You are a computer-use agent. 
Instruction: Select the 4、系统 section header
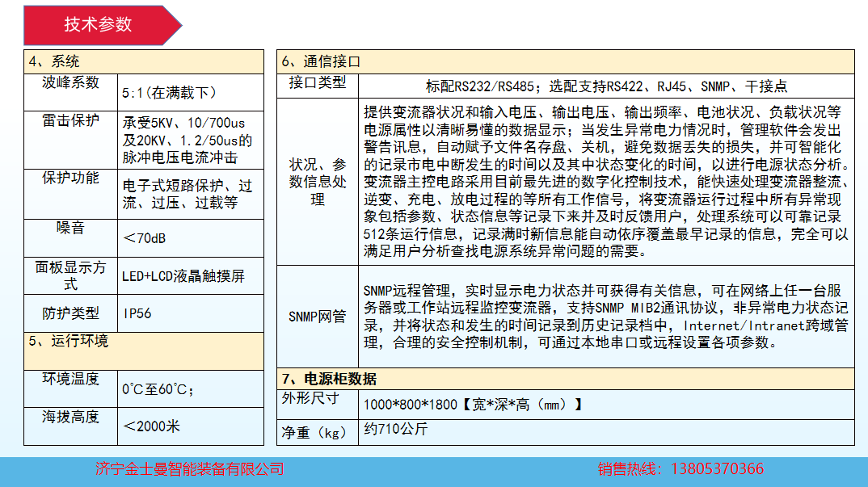point(143,61)
